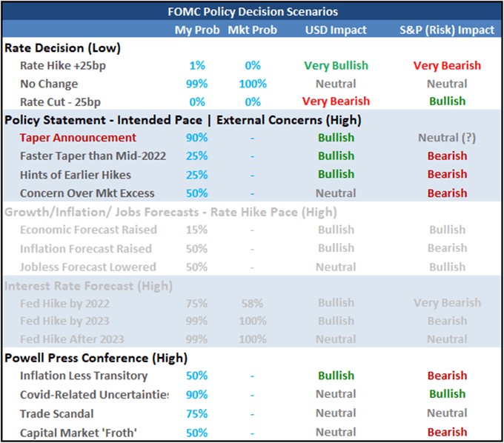Select the red 'Taper Announcement' row label

coord(78,138)
